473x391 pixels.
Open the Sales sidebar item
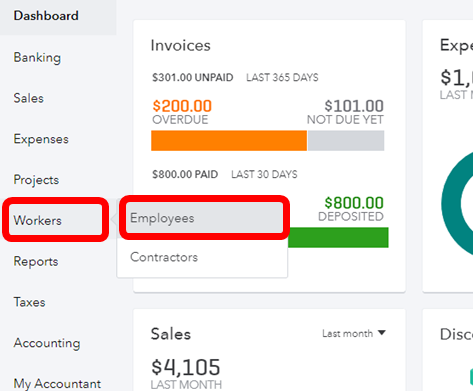[x=28, y=98]
